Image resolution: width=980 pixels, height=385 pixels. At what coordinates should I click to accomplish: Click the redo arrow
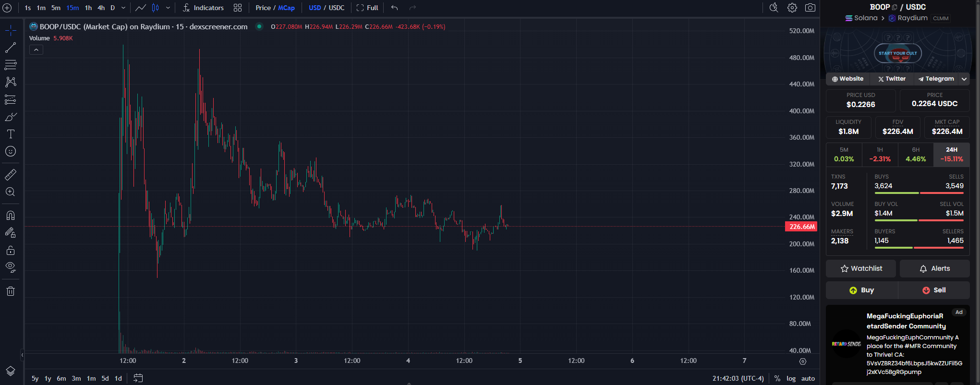412,8
